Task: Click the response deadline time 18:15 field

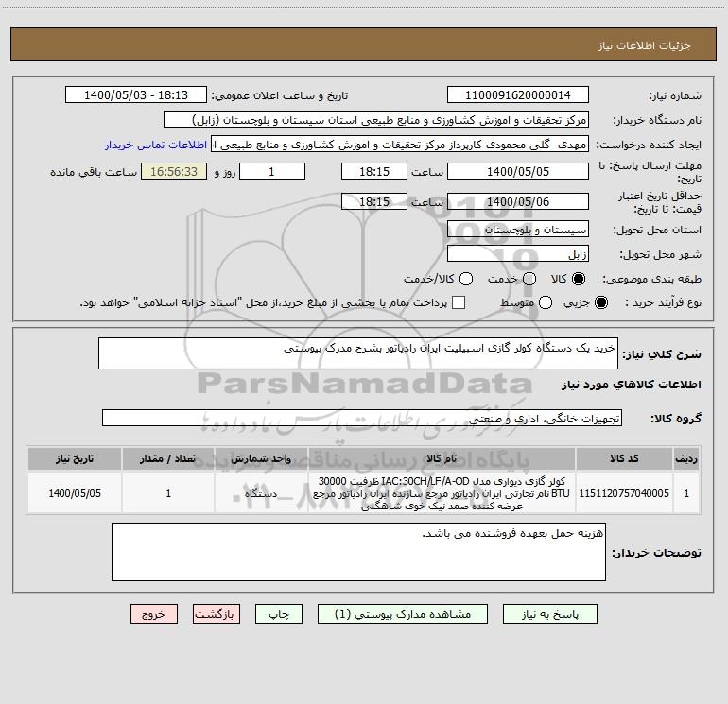Action: pyautogui.click(x=374, y=171)
